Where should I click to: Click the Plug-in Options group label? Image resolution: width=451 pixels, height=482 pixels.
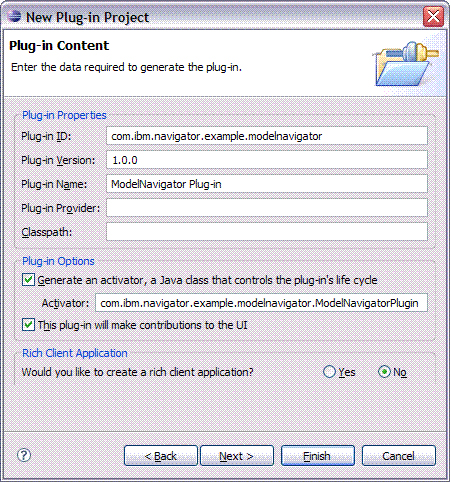[58, 261]
